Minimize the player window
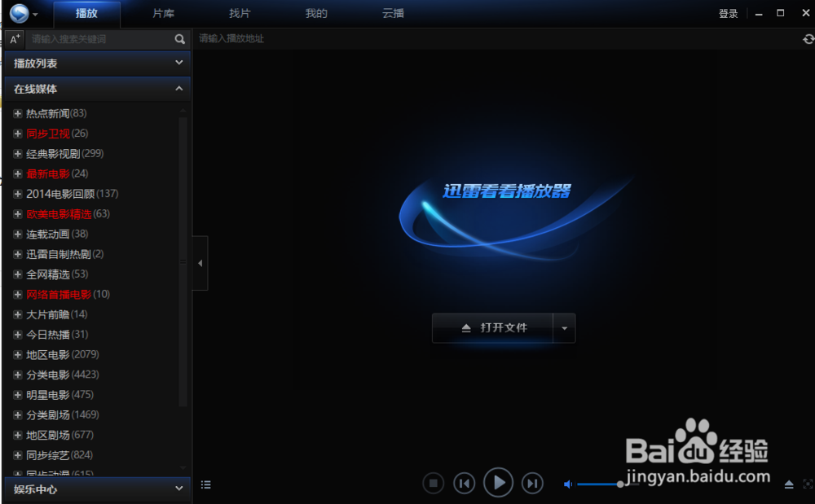The height and width of the screenshot is (504, 815). (759, 14)
